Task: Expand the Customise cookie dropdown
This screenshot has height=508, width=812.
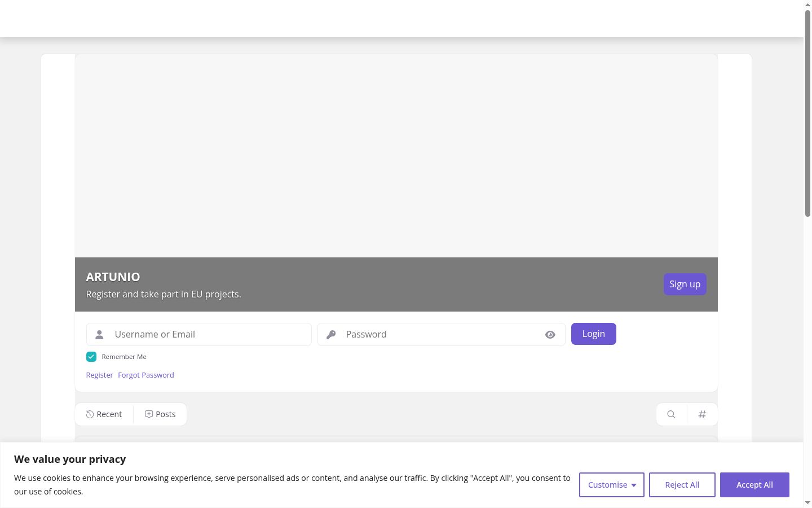Action: 612,485
